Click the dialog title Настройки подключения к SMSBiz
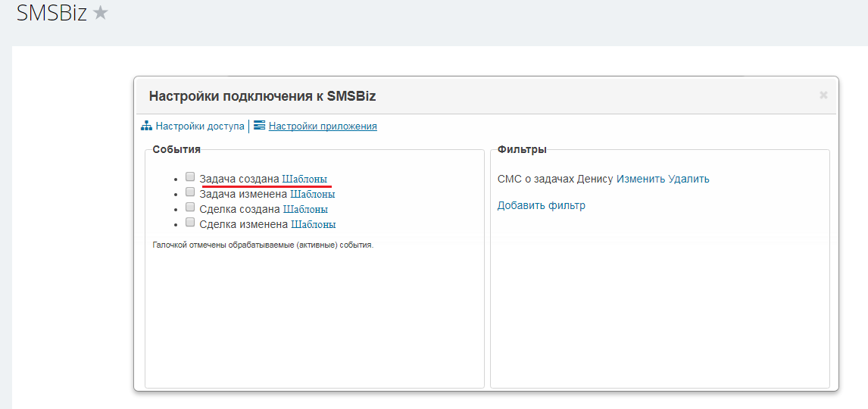Screen dimensions: 868x409 pyautogui.click(x=262, y=95)
